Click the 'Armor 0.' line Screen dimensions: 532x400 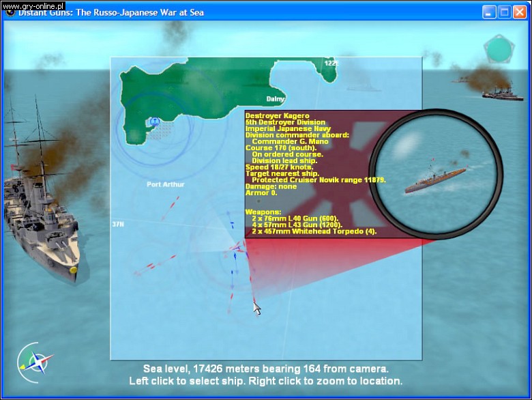pos(261,193)
